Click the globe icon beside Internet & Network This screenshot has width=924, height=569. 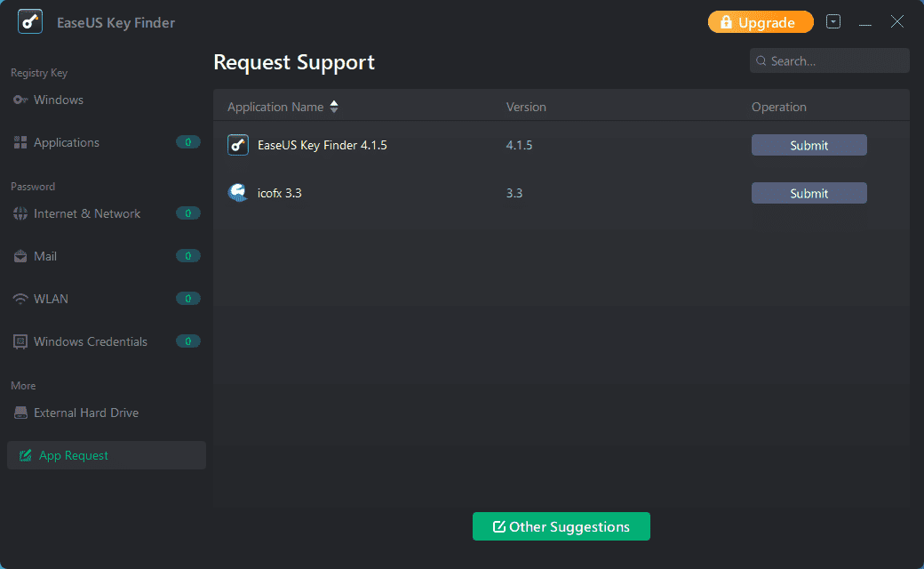20,213
